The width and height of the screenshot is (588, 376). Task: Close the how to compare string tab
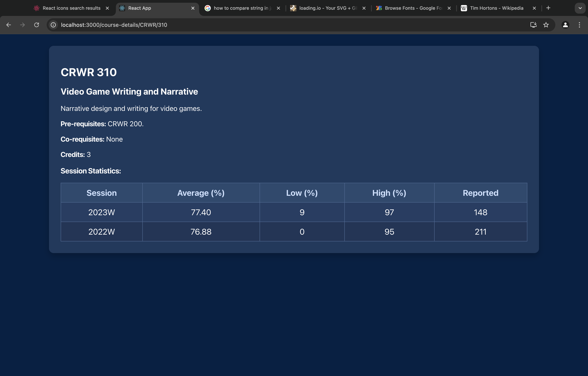pyautogui.click(x=278, y=8)
